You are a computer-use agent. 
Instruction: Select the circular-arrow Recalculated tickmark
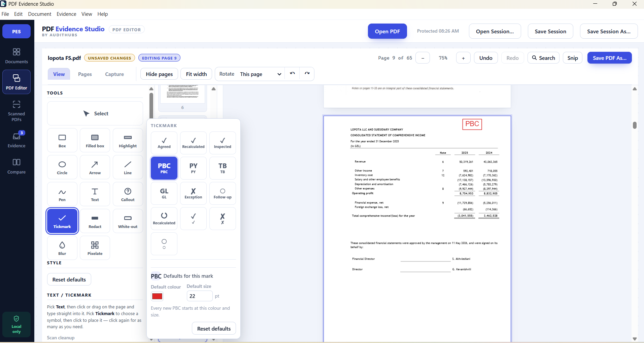[x=164, y=219]
